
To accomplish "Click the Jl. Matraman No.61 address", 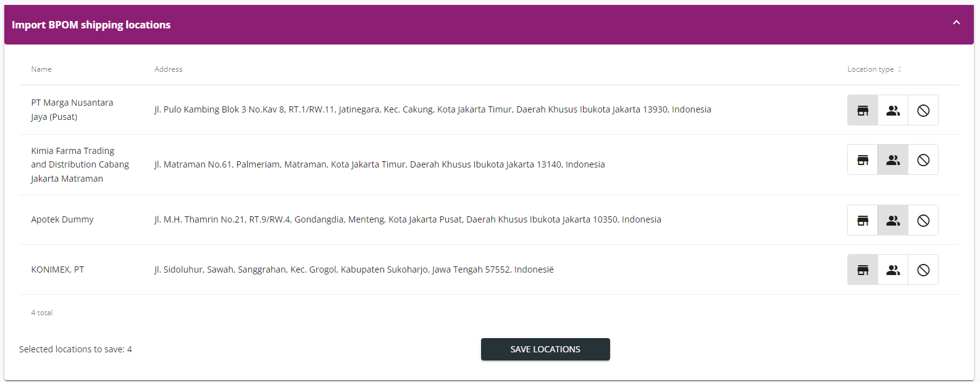I will click(379, 164).
